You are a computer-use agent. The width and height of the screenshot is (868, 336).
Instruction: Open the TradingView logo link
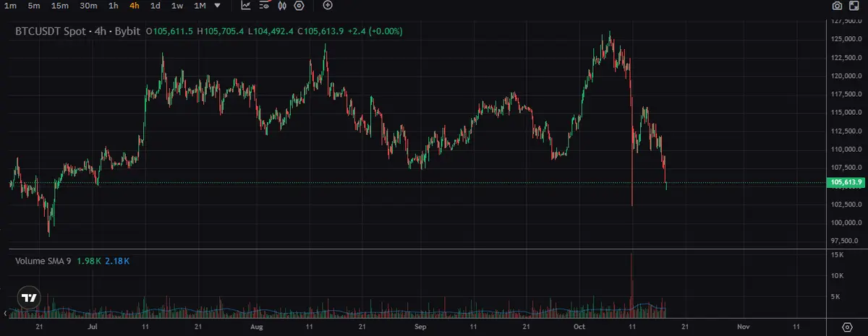(x=29, y=298)
